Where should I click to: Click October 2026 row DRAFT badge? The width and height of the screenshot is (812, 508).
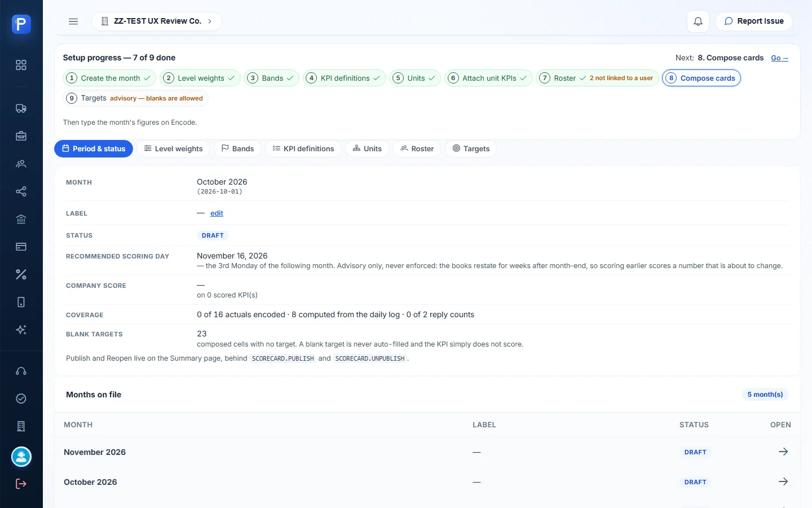point(695,482)
